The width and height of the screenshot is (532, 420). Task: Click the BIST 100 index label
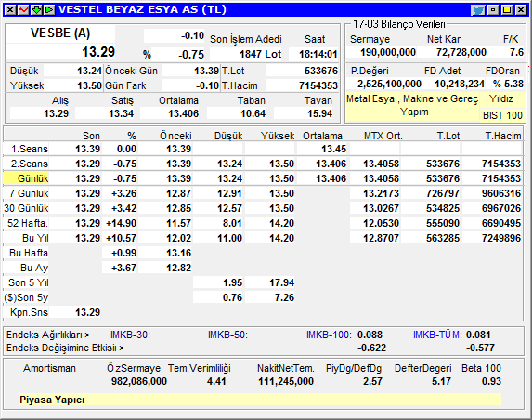point(502,115)
